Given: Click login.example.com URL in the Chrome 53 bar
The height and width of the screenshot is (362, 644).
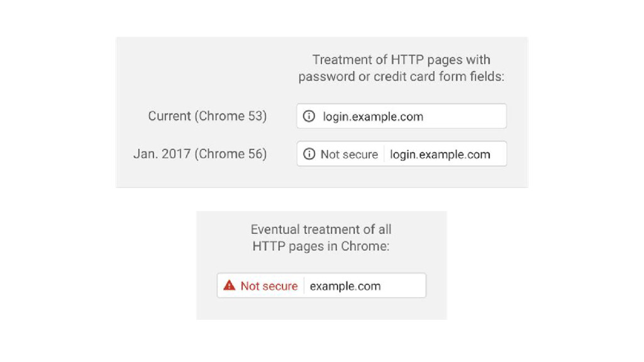Looking at the screenshot, I should [373, 116].
